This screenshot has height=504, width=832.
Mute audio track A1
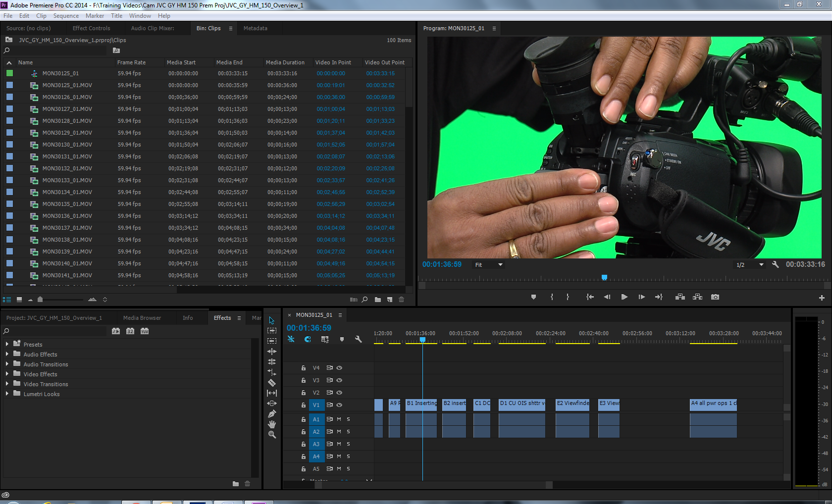[x=339, y=419]
